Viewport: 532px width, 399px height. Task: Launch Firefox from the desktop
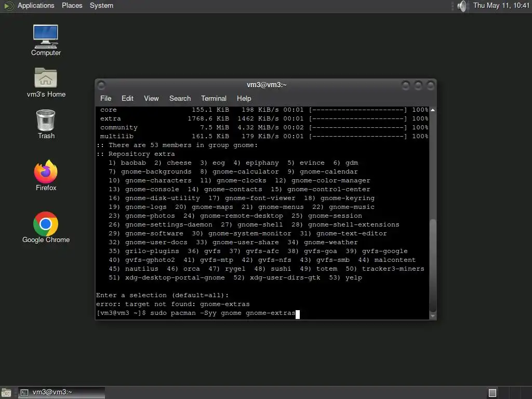(x=46, y=176)
